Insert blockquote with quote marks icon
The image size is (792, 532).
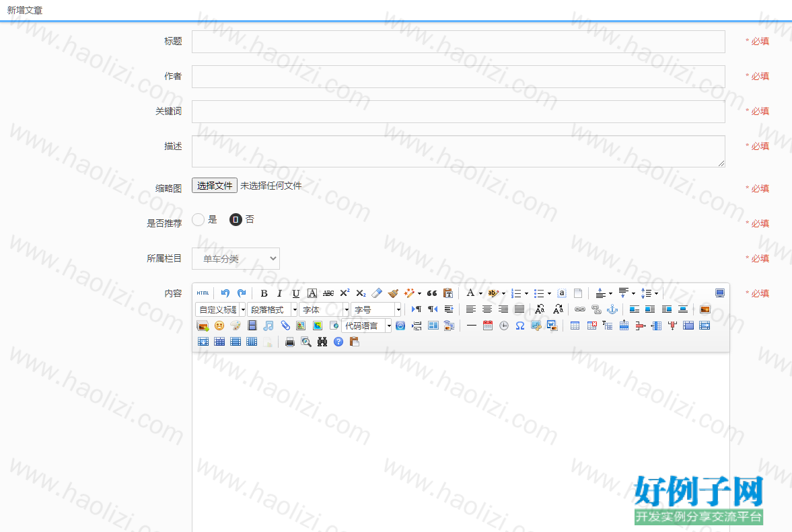click(x=432, y=293)
